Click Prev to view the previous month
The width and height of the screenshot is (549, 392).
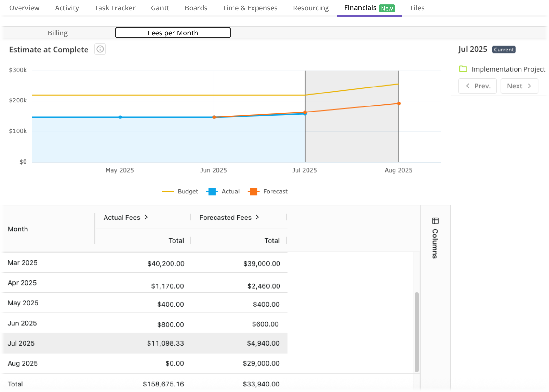click(477, 86)
